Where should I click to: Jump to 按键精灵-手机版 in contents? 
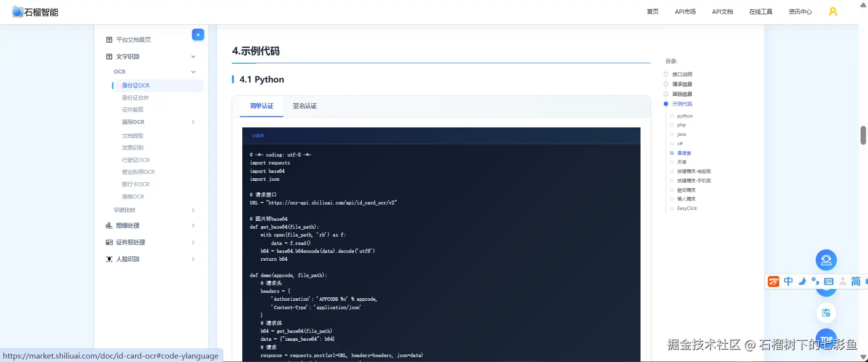coord(694,181)
